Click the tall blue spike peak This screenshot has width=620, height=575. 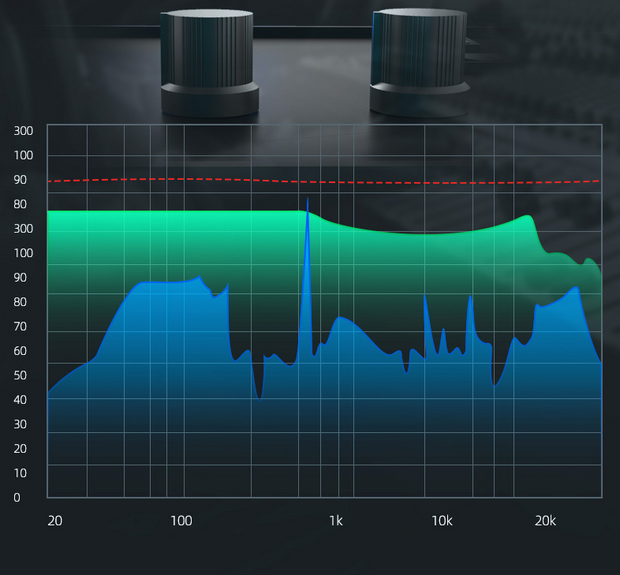(307, 202)
